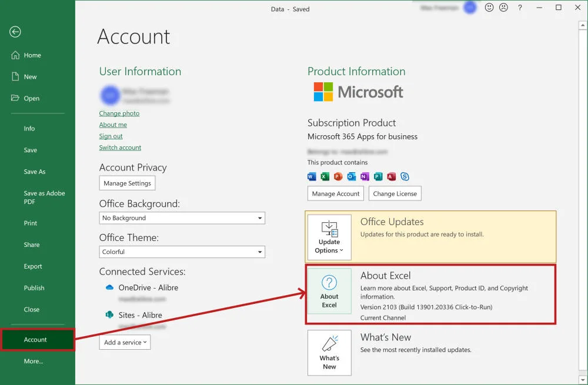Click the Publisher app icon

pyautogui.click(x=378, y=176)
